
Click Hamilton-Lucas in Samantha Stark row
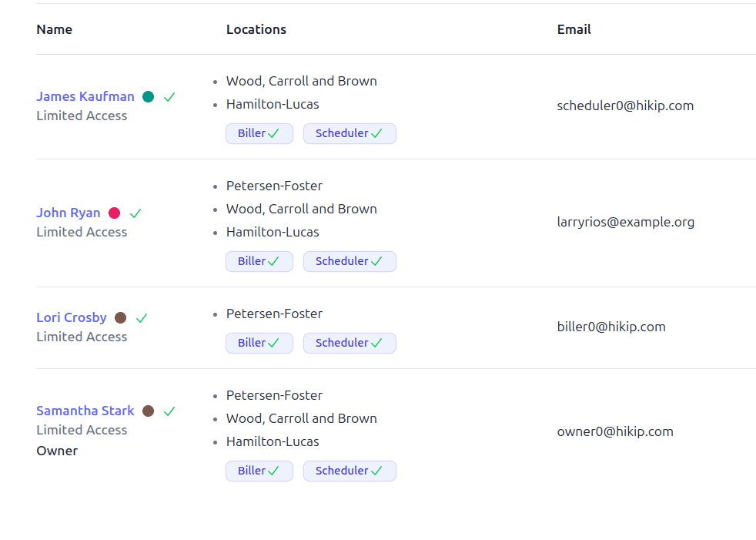(x=273, y=441)
